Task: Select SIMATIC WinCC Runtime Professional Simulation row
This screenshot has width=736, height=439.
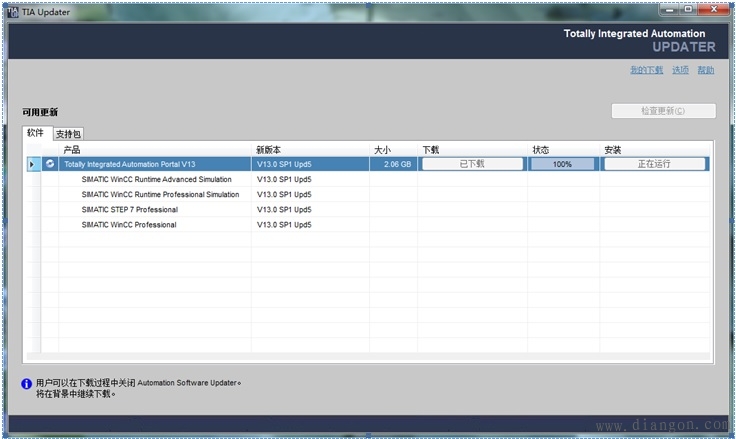Action: point(368,194)
